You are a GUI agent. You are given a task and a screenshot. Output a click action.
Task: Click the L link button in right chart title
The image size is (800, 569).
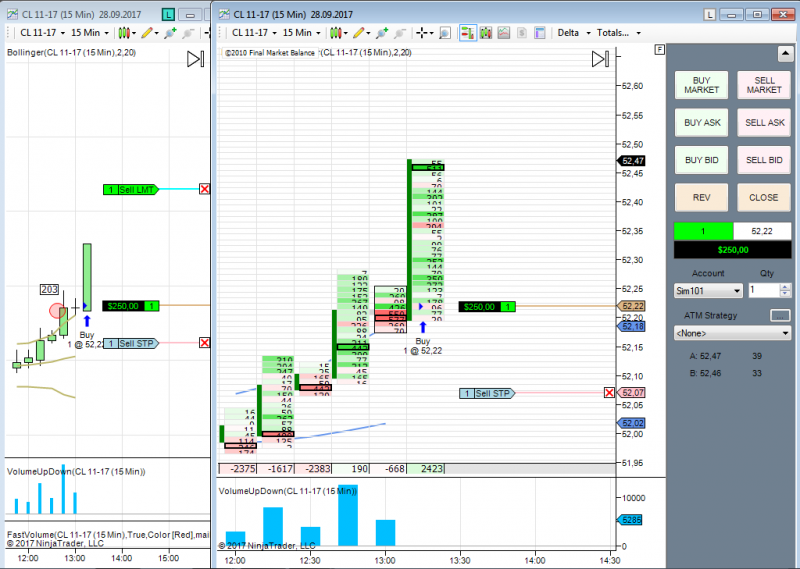point(710,15)
